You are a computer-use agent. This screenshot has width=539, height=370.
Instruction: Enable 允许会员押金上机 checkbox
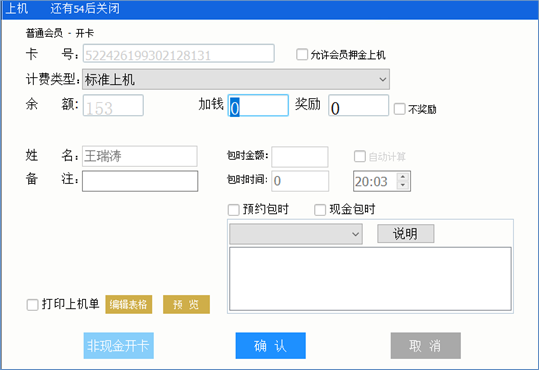302,54
